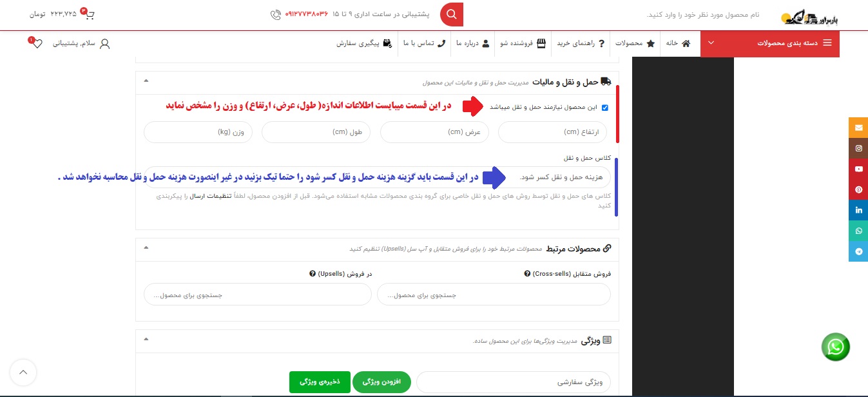Click the وزن (kg) input field
This screenshot has width=868, height=397.
(198, 131)
